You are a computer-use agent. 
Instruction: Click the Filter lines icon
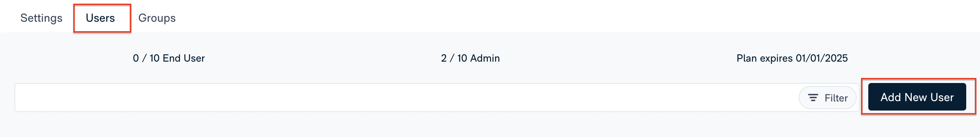click(813, 98)
